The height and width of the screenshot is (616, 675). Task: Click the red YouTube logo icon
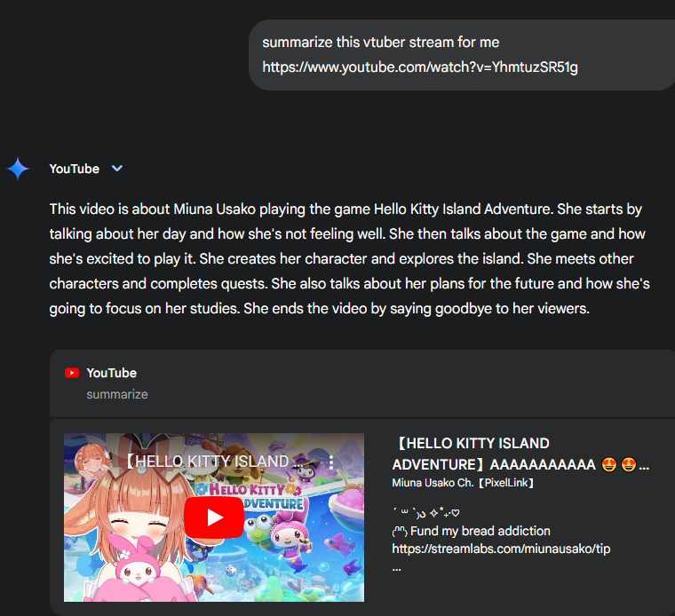pyautogui.click(x=72, y=373)
